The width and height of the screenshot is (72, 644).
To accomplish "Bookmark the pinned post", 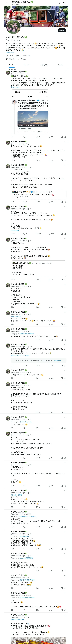I will click(62, 137).
